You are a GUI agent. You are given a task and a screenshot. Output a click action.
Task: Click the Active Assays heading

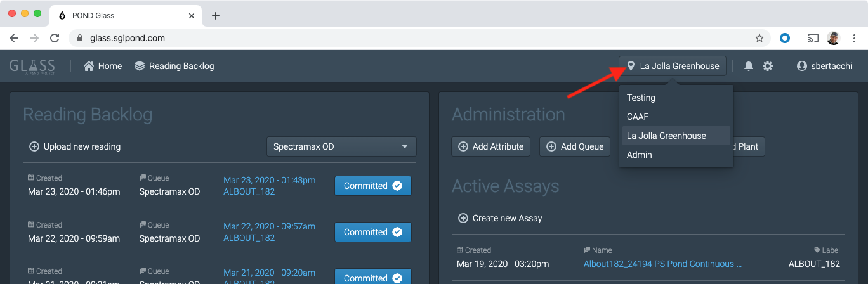coord(506,186)
